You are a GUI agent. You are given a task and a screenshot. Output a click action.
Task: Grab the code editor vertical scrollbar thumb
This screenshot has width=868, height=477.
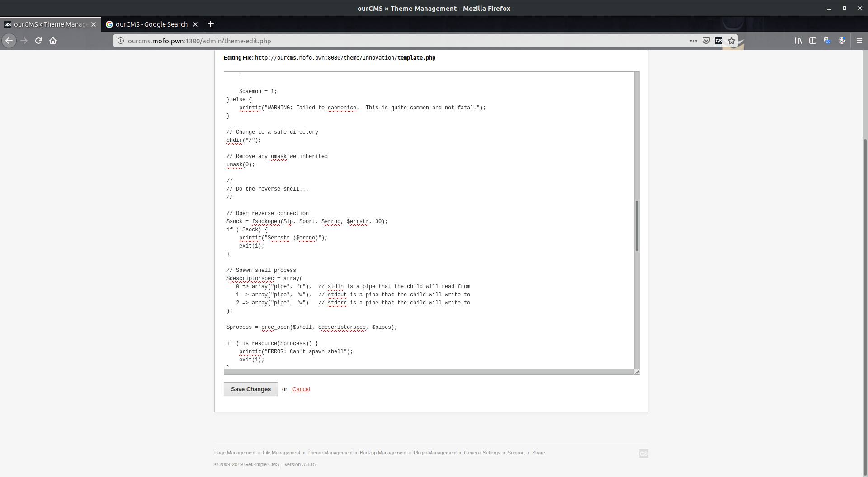tap(637, 225)
